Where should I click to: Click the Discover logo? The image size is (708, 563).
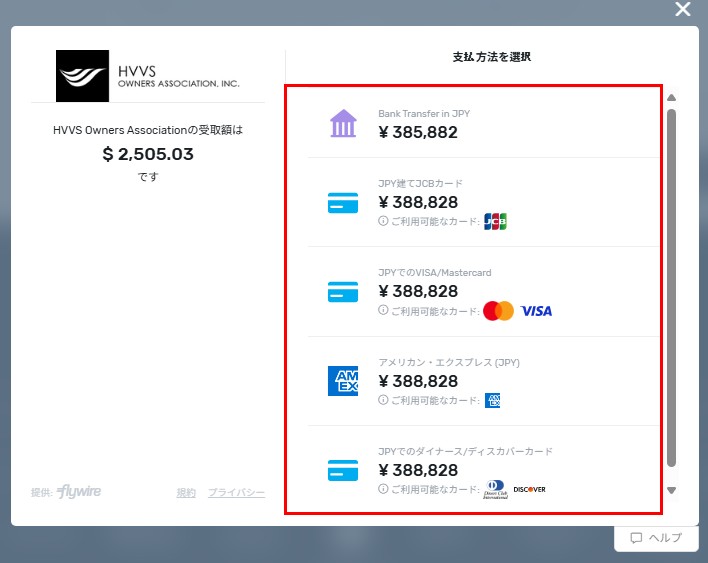529,489
